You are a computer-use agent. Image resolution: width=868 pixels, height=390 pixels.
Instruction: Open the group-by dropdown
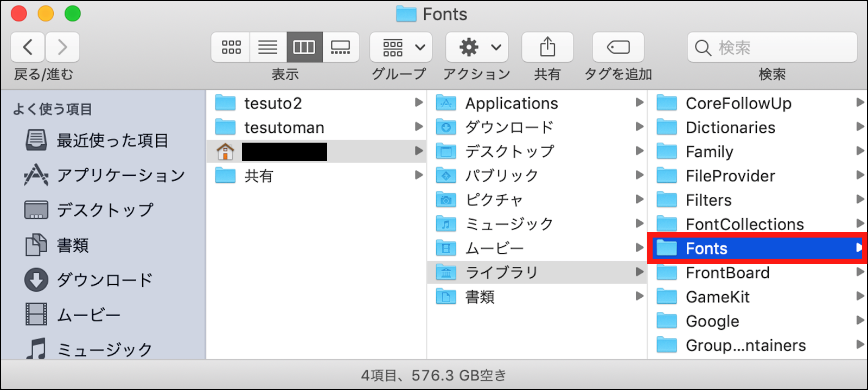click(401, 47)
